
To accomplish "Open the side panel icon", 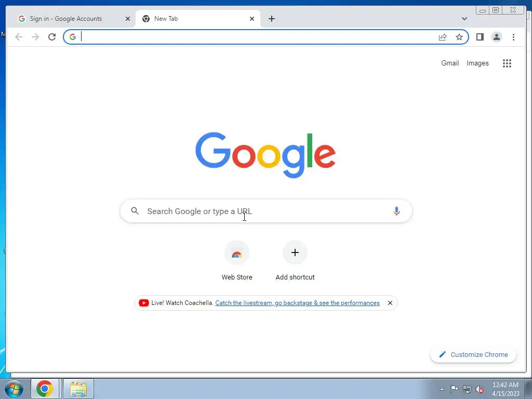I will point(480,37).
